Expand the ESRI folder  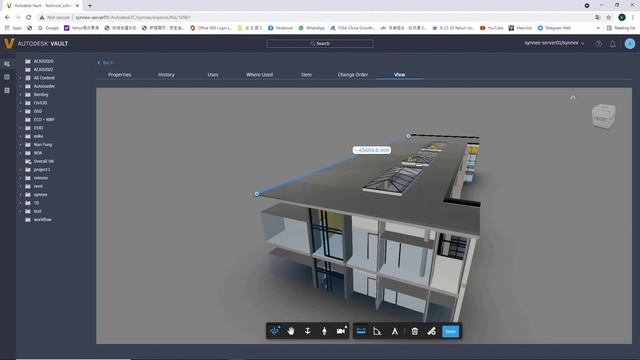click(20, 128)
